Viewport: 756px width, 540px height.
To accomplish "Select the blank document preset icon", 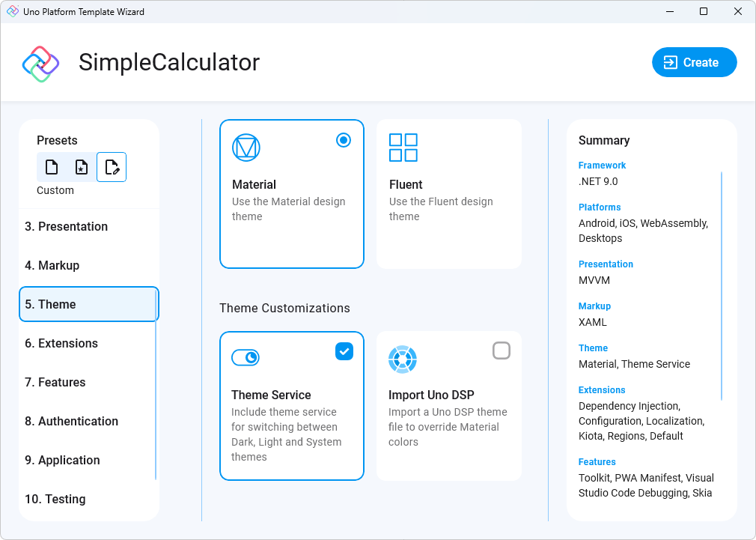I will coord(51,166).
